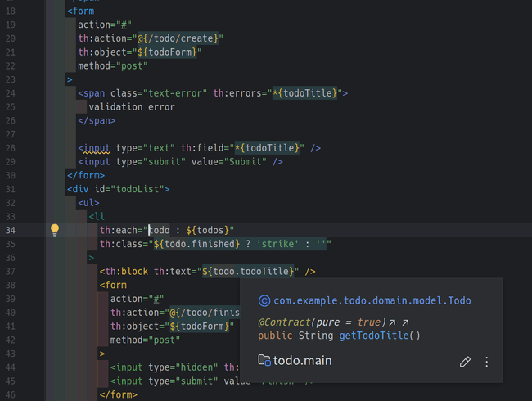Click the yellow lightbulb intention icon
The height and width of the screenshot is (401, 532).
click(55, 230)
